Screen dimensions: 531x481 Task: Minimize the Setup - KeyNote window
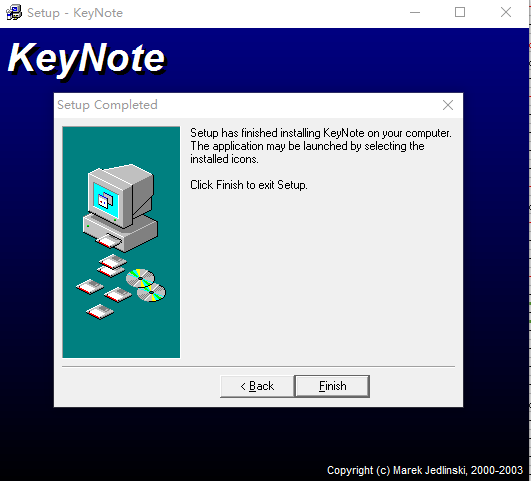tap(415, 13)
